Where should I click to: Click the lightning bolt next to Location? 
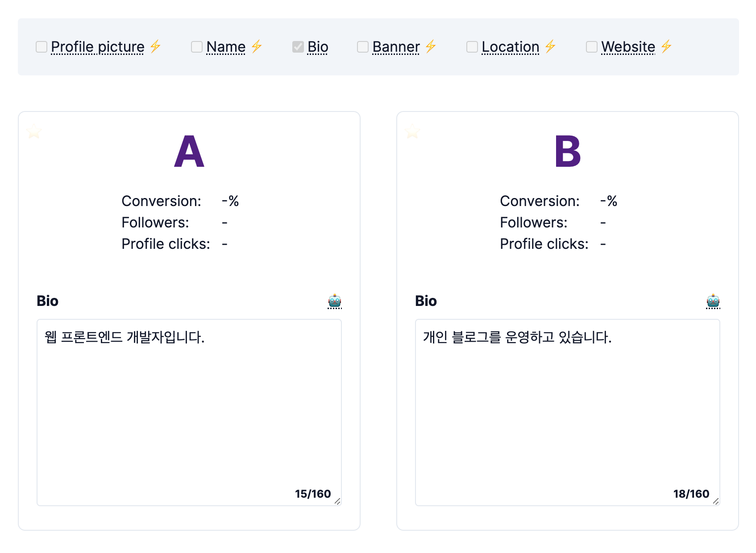pyautogui.click(x=551, y=46)
